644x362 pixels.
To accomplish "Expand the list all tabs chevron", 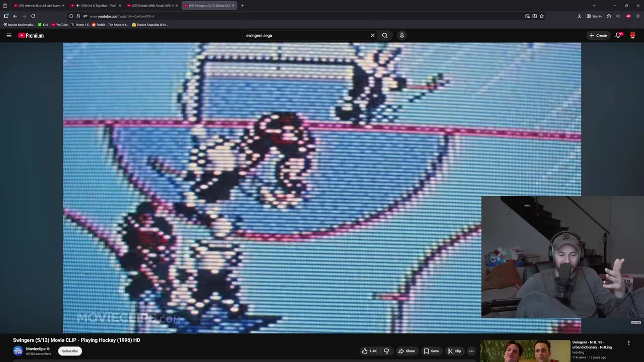I will pos(594,6).
